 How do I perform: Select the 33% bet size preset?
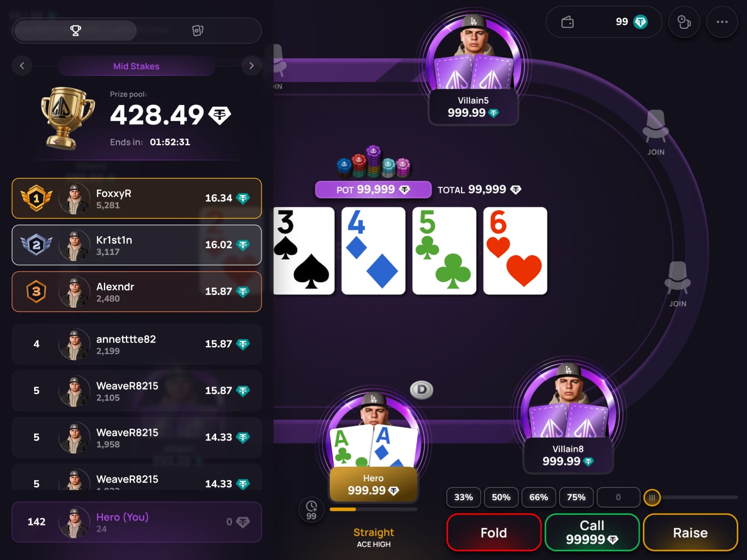tap(464, 497)
